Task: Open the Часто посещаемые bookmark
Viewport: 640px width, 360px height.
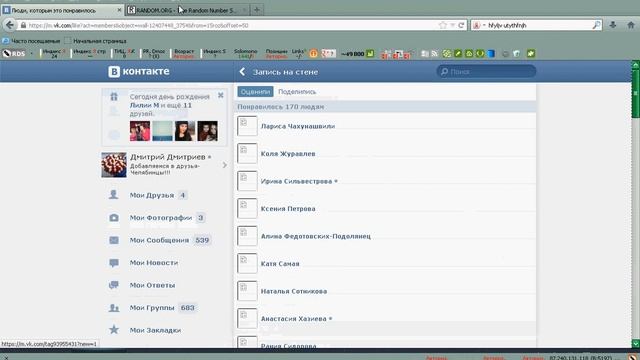Action: point(31,41)
